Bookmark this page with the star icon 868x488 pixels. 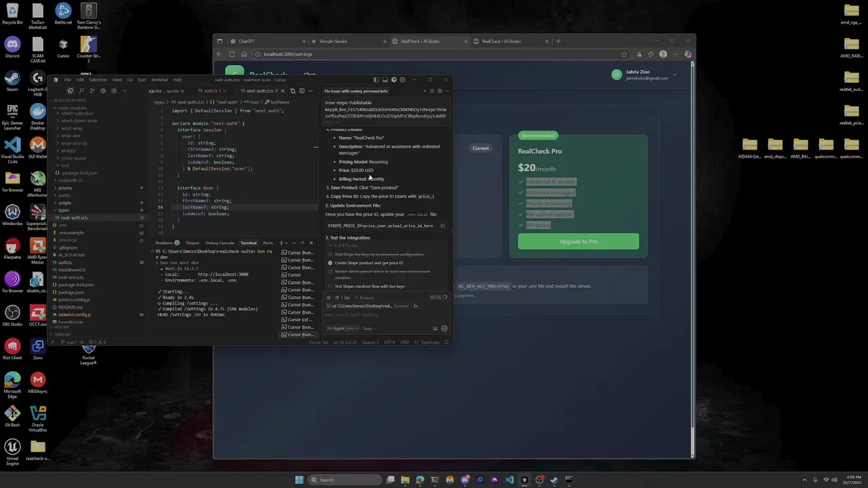click(624, 54)
